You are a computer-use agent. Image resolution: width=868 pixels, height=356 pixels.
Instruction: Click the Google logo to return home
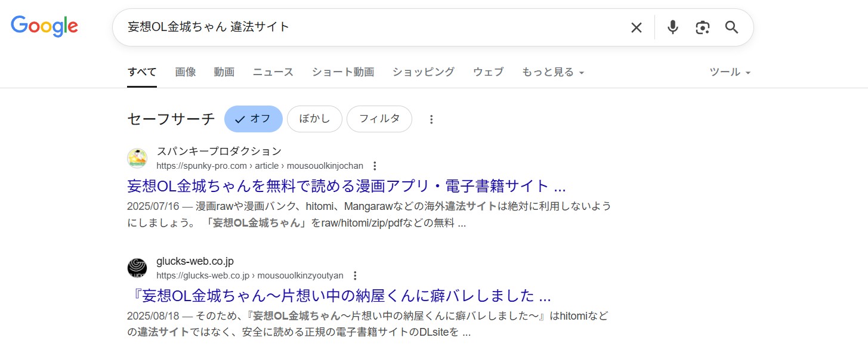point(44,26)
